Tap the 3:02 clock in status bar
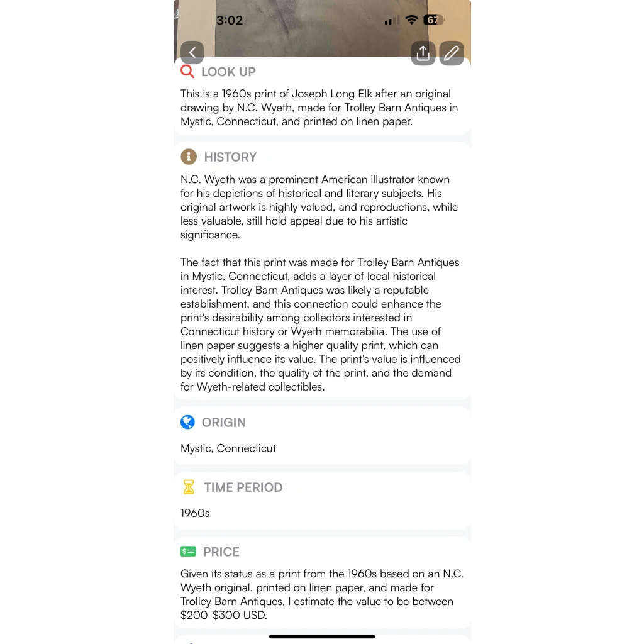 230,20
